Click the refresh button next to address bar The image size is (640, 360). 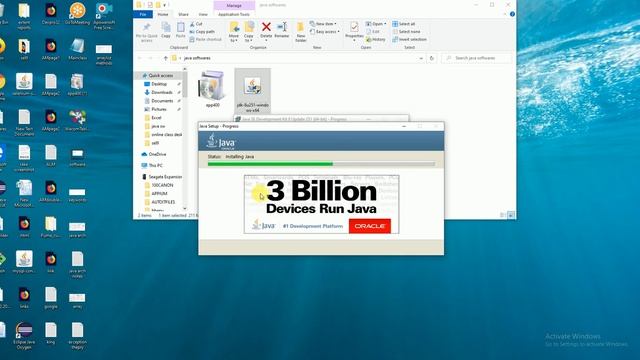coord(432,58)
